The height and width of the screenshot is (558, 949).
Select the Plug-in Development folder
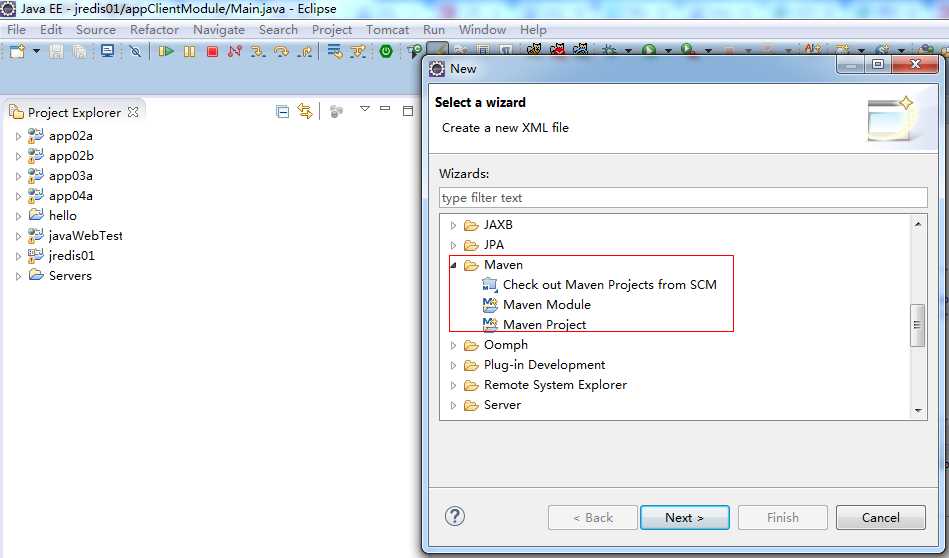click(544, 365)
